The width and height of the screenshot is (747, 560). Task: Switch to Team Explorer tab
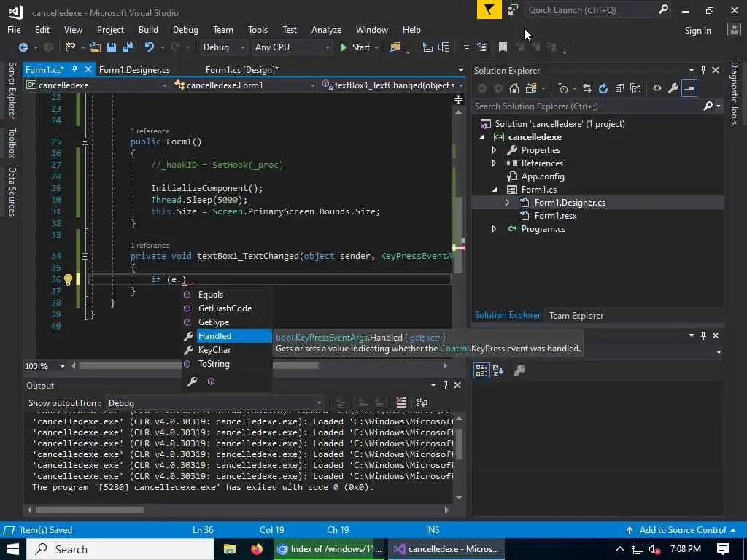[x=576, y=315]
